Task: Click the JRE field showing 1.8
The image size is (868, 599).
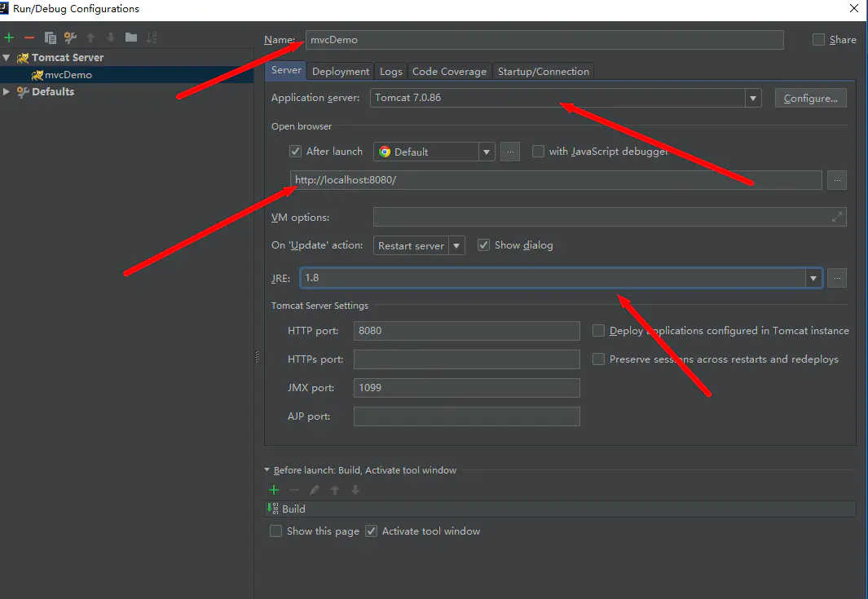Action: pyautogui.click(x=553, y=278)
